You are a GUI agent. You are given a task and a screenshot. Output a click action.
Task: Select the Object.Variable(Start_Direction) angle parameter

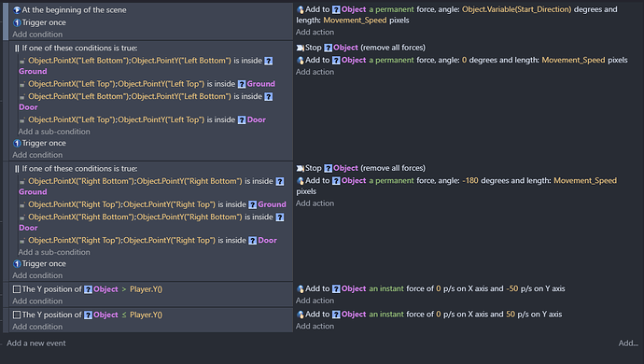pyautogui.click(x=516, y=9)
